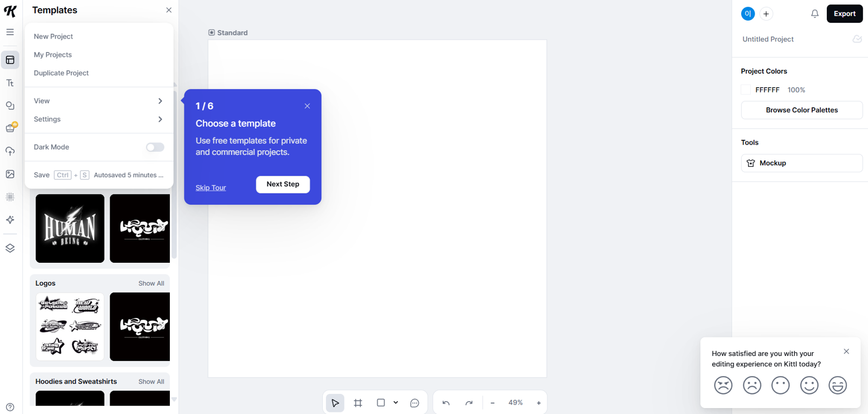The image size is (868, 414).
Task: Select the artboard frame tool
Action: click(358, 403)
